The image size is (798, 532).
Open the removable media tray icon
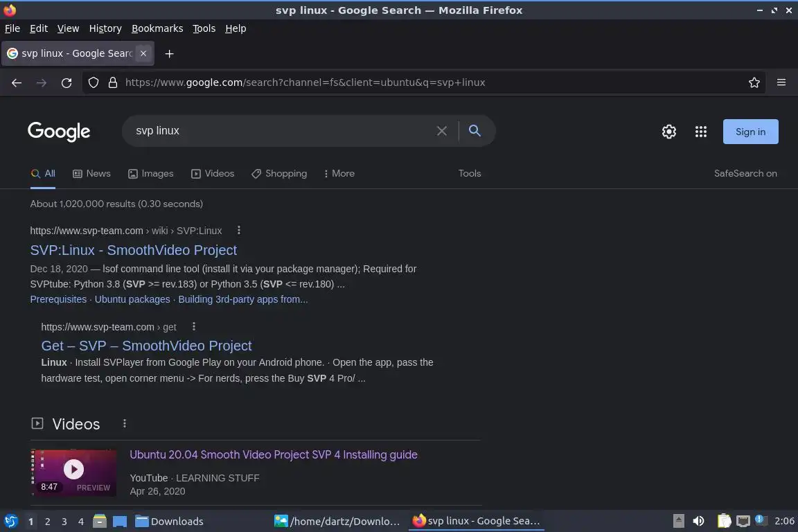click(678, 522)
